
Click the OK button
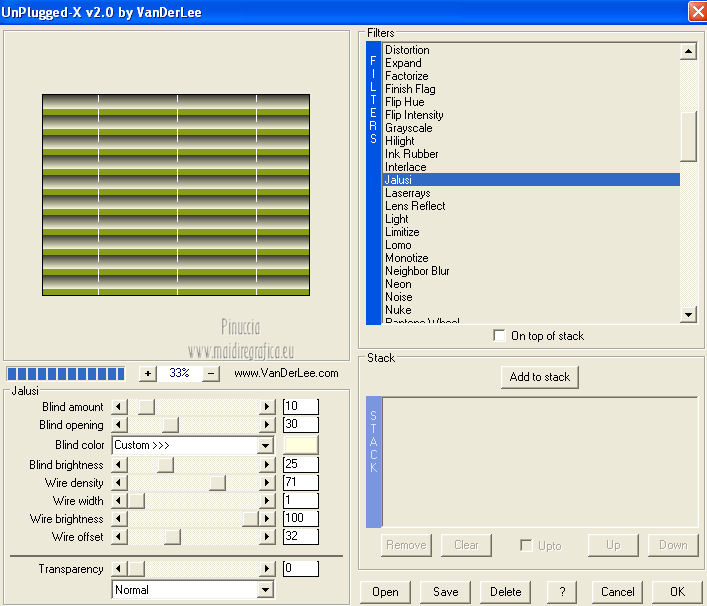pyautogui.click(x=677, y=592)
